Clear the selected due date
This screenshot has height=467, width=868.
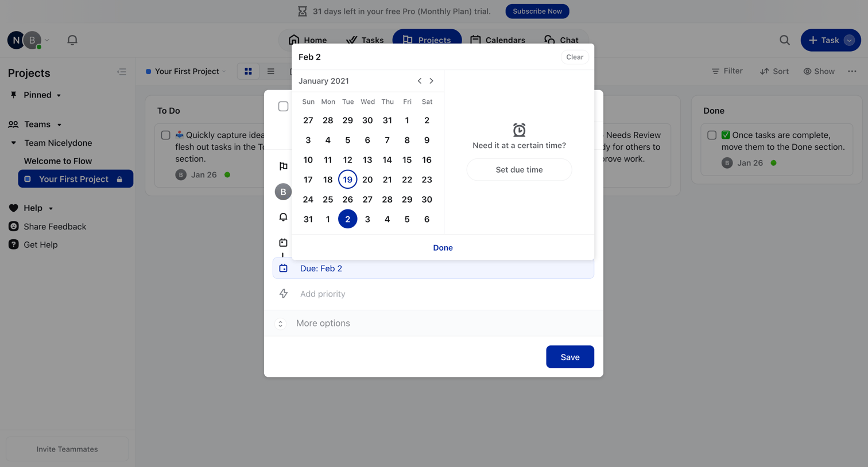click(x=575, y=57)
